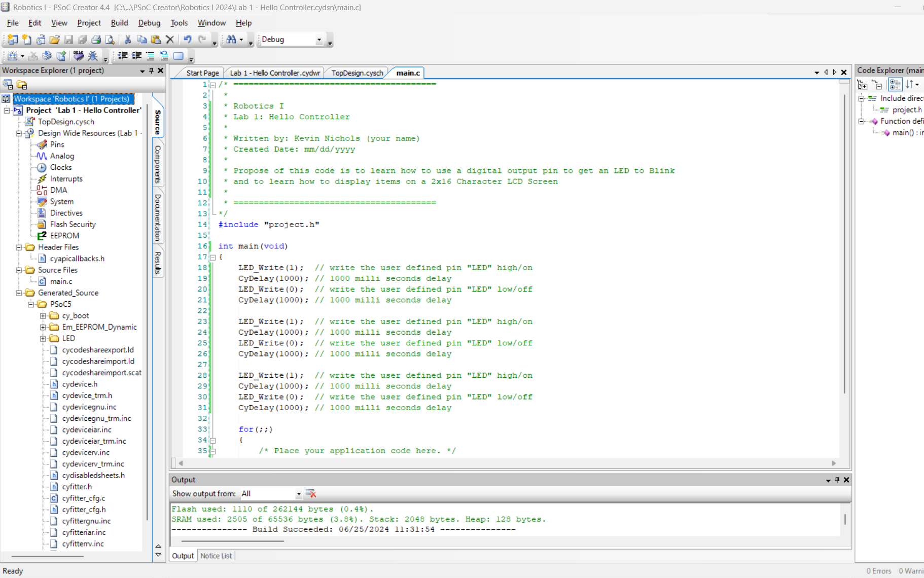Switch to the Start Page tab
Image resolution: width=924 pixels, height=578 pixels.
point(202,73)
